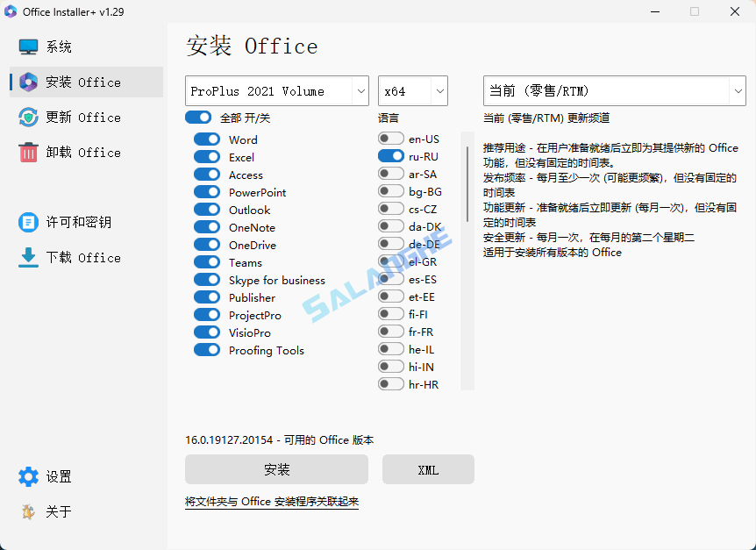The width and height of the screenshot is (756, 550).
Task: Change architecture using the x64 dropdown
Action: [412, 90]
